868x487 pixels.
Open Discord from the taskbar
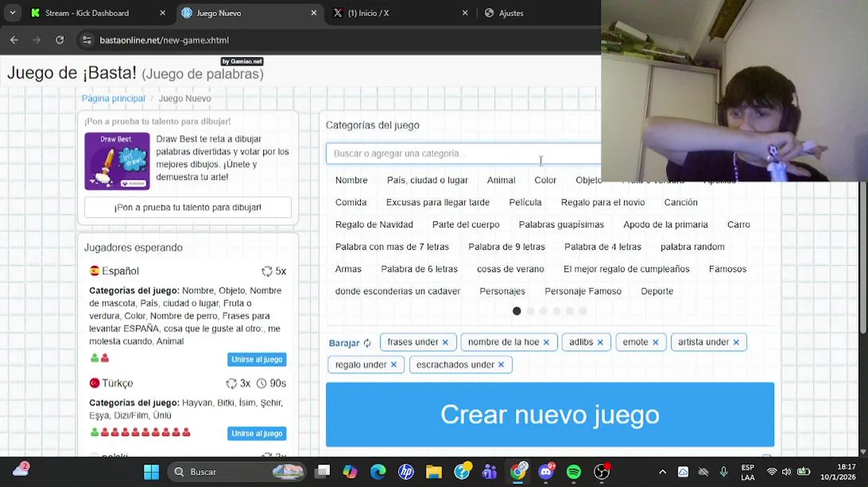(x=546, y=472)
